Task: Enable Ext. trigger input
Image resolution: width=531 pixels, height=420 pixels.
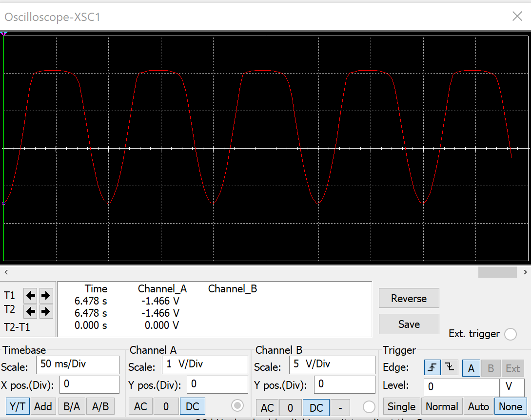Action: click(x=511, y=334)
